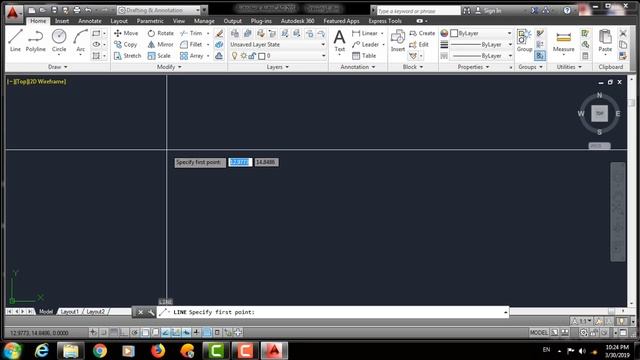Click the viewport label Top 2D Wireframe
This screenshot has height=360, width=640.
[x=37, y=82]
